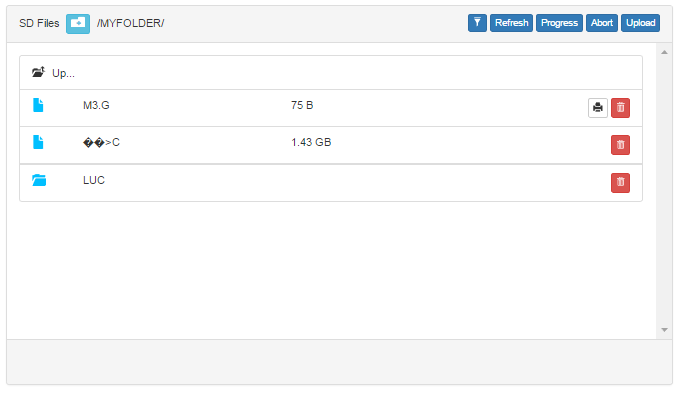
Task: Abort the current SD operation
Action: tap(602, 23)
